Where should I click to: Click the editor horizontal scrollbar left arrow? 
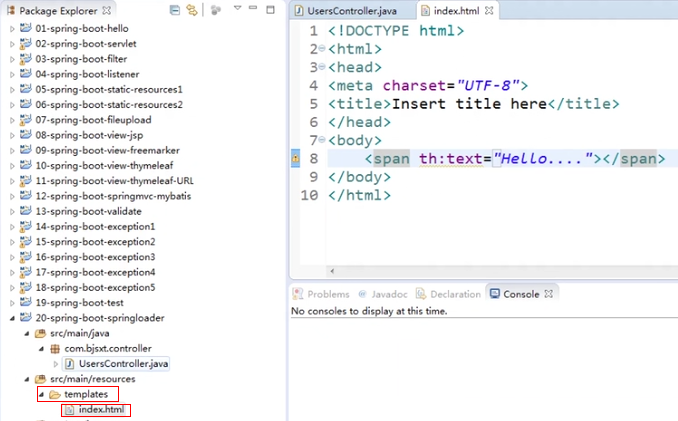332,271
